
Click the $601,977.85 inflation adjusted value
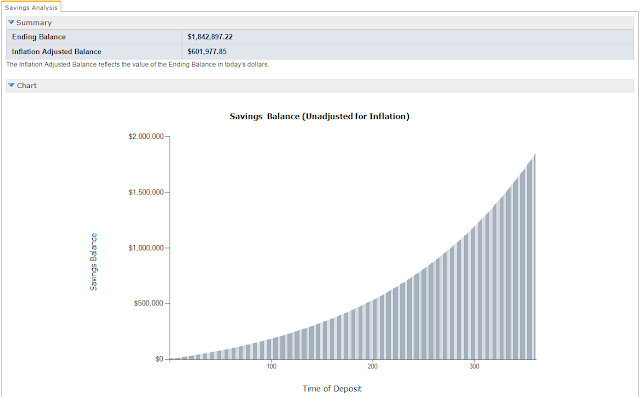click(x=207, y=51)
